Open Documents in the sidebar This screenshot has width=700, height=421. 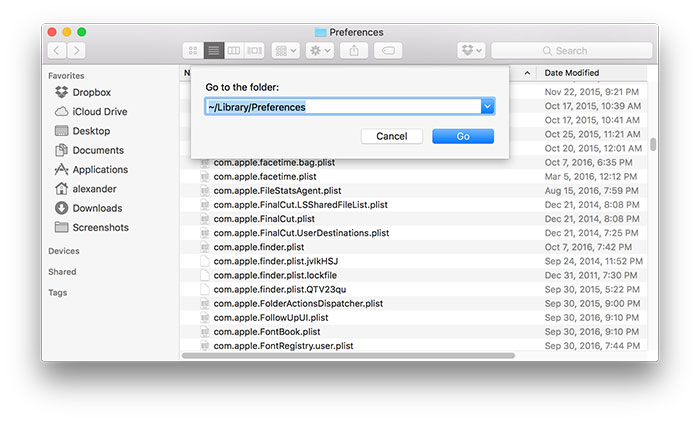pos(98,150)
